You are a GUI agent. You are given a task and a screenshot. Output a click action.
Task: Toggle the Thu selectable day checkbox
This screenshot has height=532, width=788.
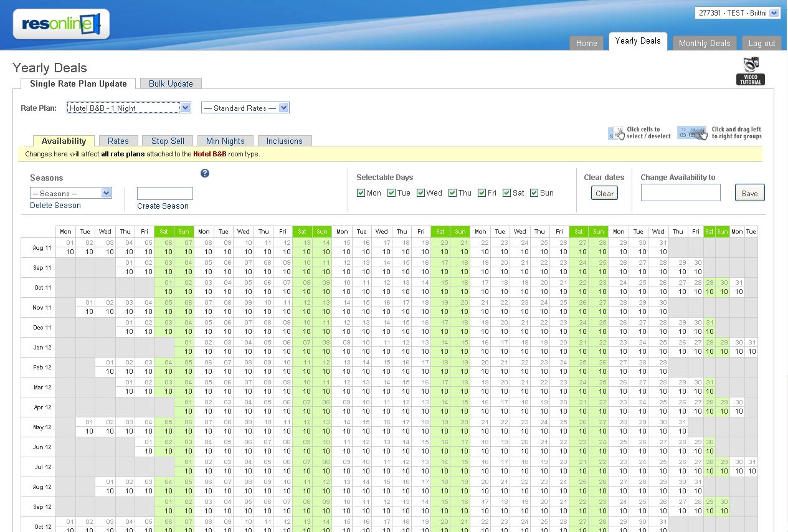click(452, 193)
